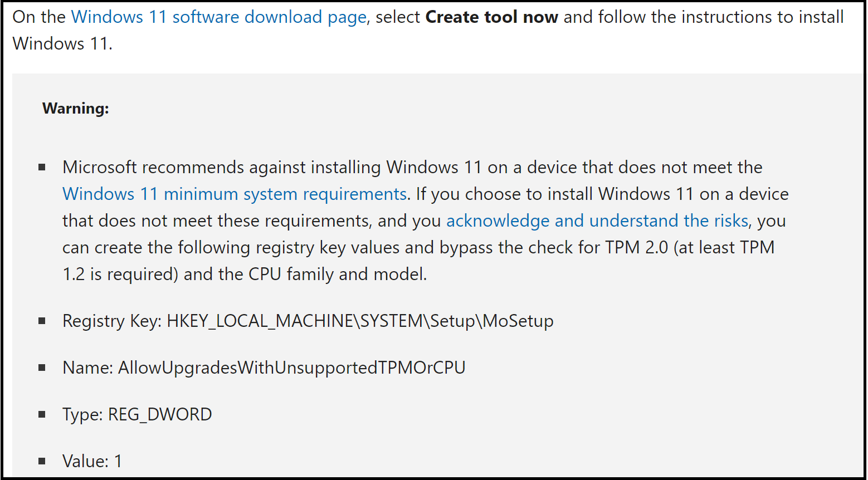
Task: Click the bullet next to Value entry
Action: (x=42, y=461)
